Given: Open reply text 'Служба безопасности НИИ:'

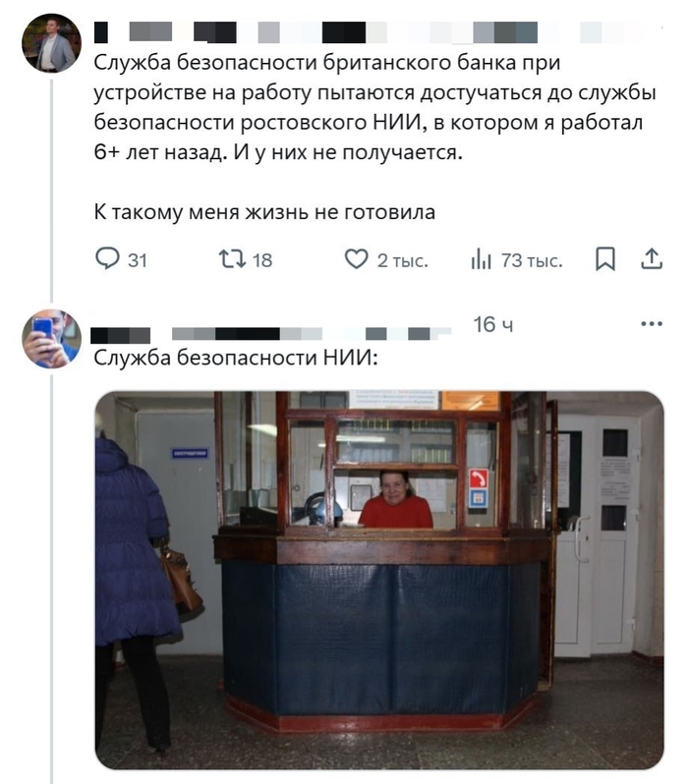Looking at the screenshot, I should pos(236,358).
